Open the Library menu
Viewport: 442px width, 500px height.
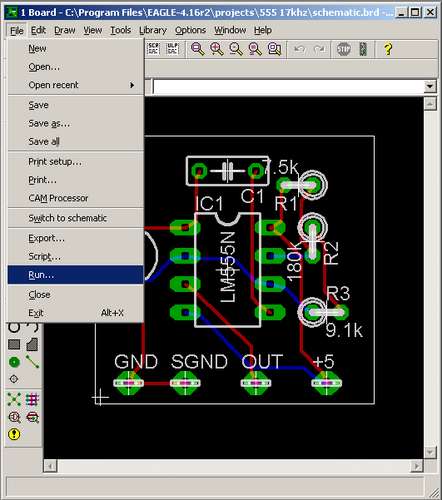tap(153, 30)
